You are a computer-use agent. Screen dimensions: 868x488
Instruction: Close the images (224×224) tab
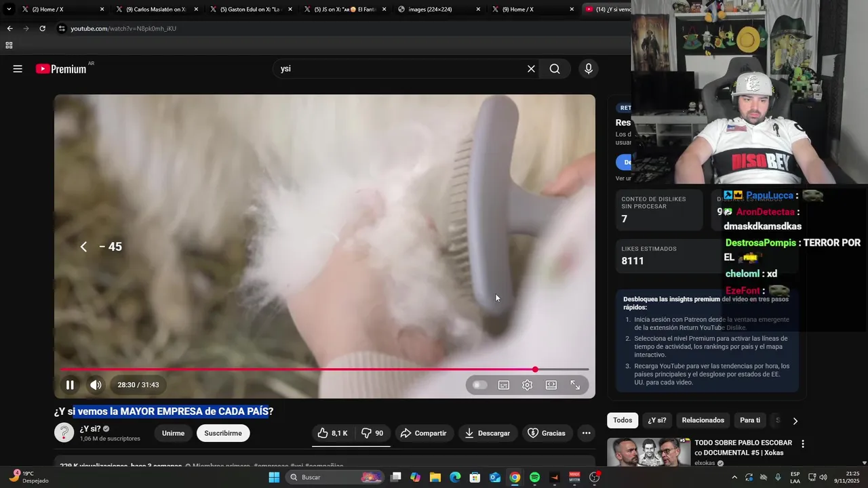click(x=478, y=9)
